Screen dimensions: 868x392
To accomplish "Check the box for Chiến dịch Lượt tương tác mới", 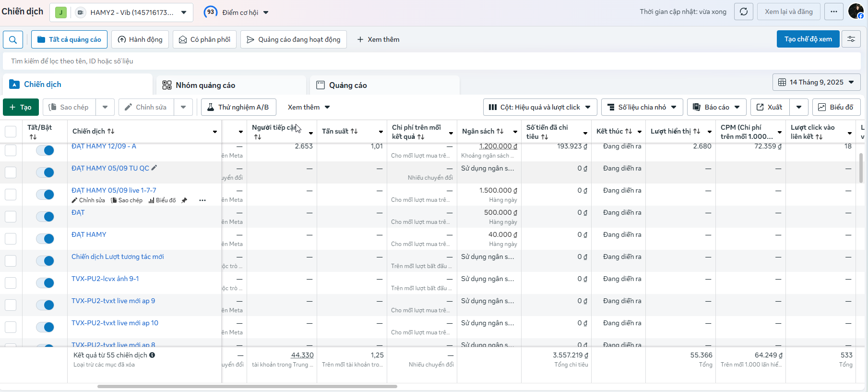I will [11, 261].
